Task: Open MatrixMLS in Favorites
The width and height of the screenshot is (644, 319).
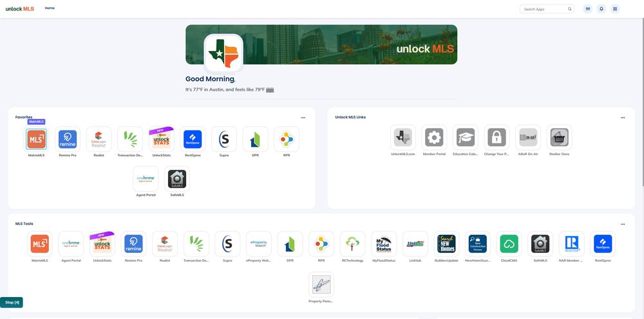Action: tap(37, 139)
